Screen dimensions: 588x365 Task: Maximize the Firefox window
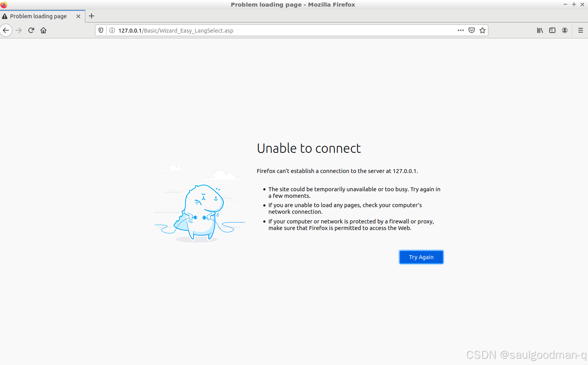coord(574,4)
